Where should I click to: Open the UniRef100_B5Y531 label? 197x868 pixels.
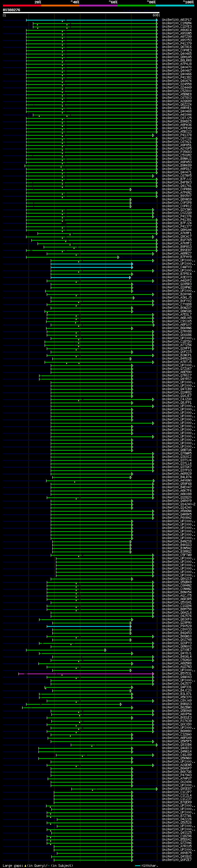click(176, 673)
